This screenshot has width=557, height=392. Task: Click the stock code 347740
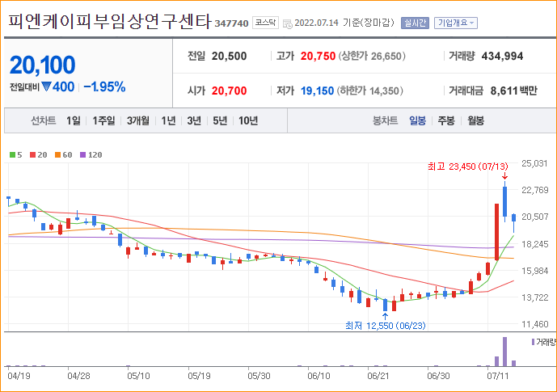[231, 23]
